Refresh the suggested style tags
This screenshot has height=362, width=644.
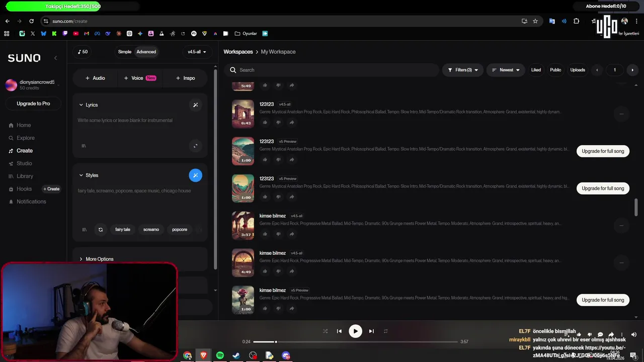pos(101,230)
